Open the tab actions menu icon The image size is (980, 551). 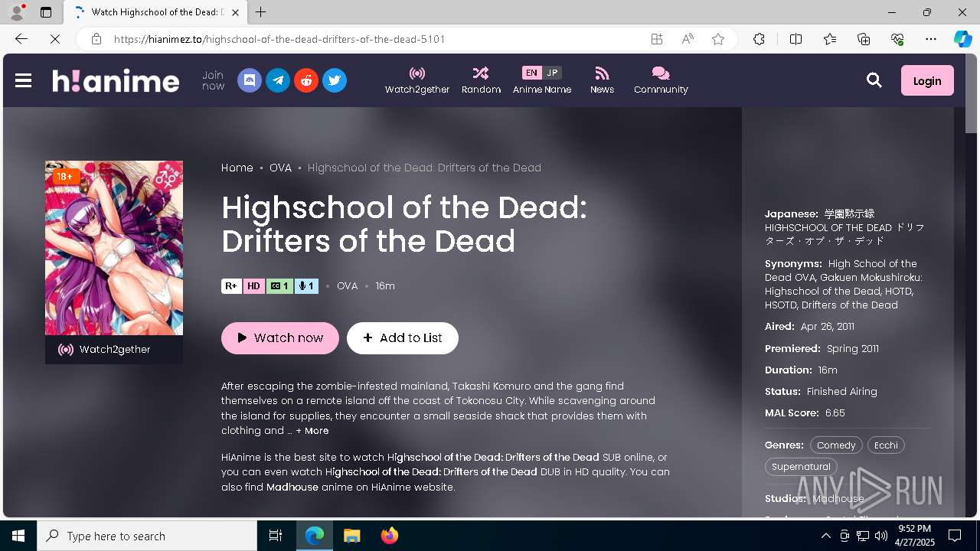coord(45,12)
